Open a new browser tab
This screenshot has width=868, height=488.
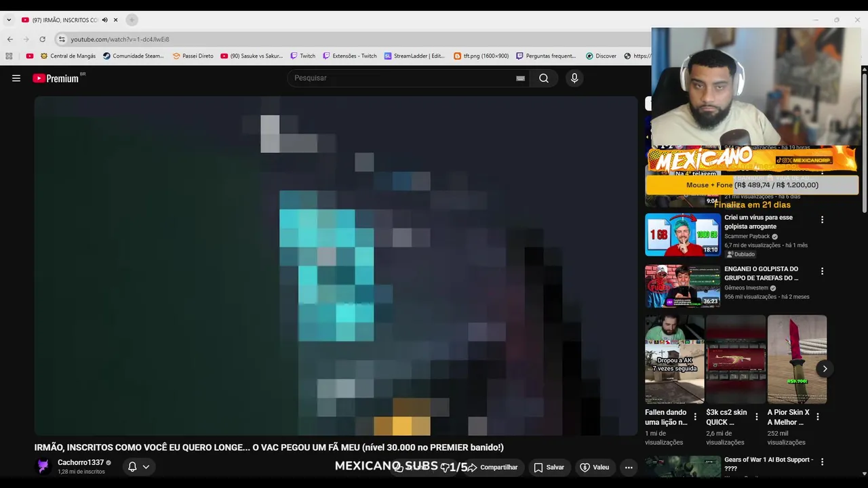pyautogui.click(x=132, y=20)
